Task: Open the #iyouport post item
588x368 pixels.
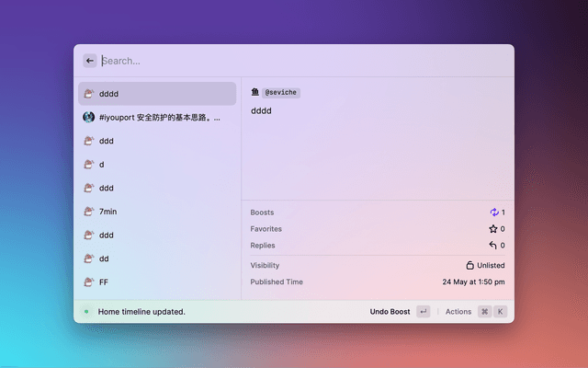Action: 157,118
